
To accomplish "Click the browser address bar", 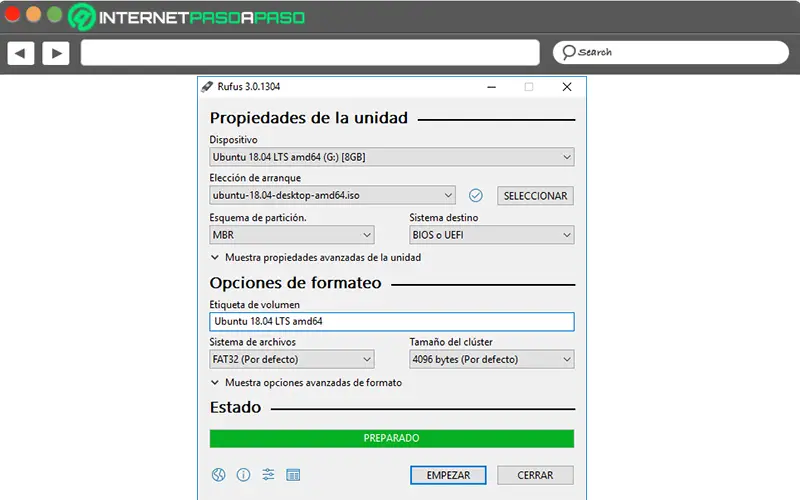I will coord(310,53).
